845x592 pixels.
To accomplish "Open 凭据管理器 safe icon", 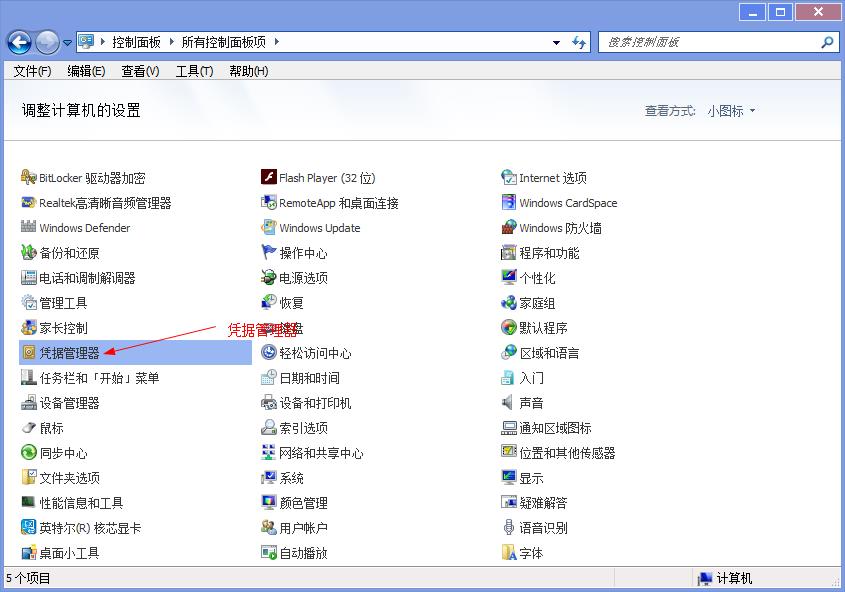I will click(29, 353).
